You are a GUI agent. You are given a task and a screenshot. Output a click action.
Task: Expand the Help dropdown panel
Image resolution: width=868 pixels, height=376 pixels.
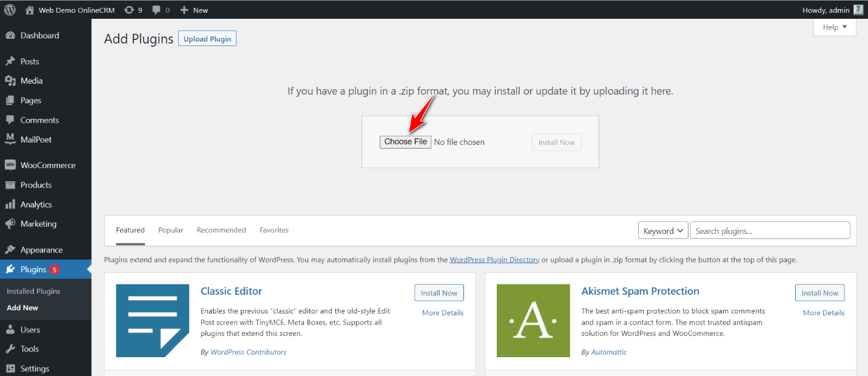pyautogui.click(x=835, y=27)
